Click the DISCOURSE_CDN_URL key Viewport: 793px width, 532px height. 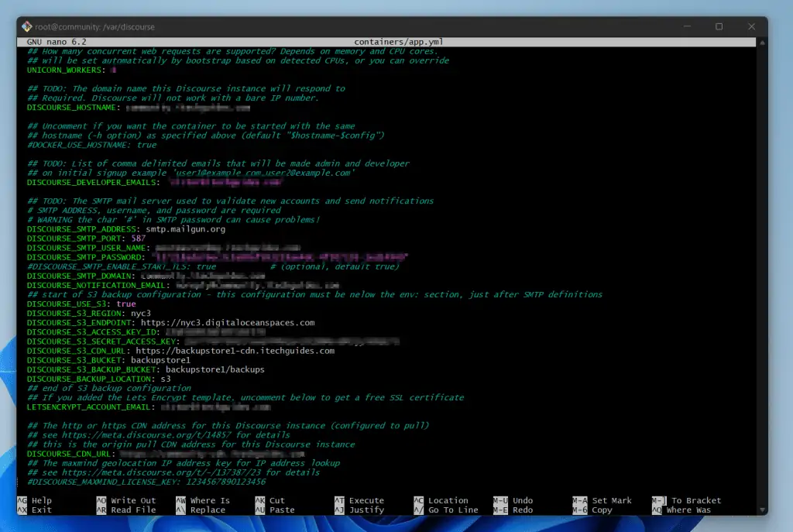[69, 454]
